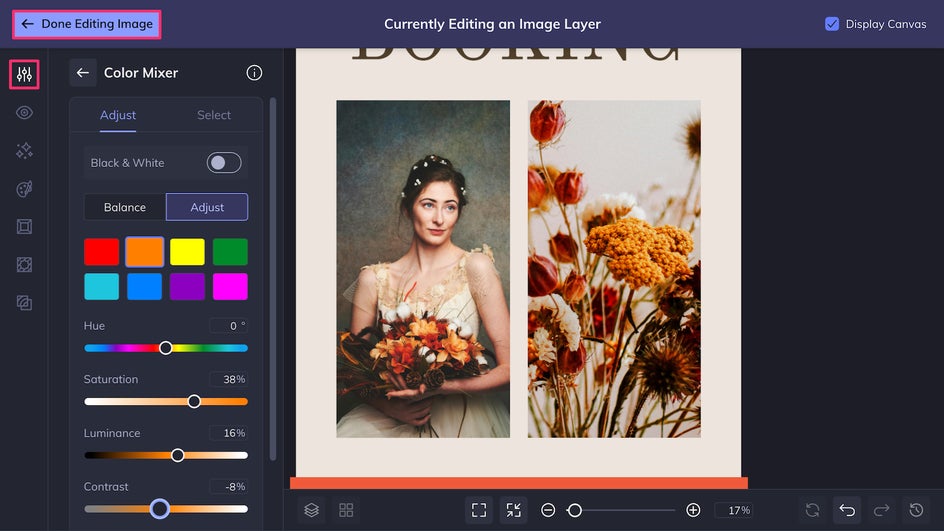Switch to the Adjust tab with underline
The height and width of the screenshot is (531, 944).
click(x=118, y=115)
